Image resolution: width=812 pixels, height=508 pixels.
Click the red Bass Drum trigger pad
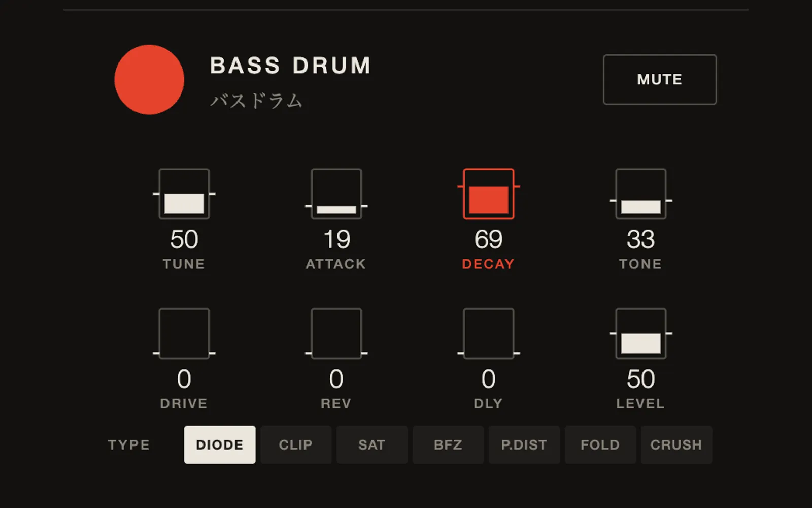pyautogui.click(x=149, y=80)
